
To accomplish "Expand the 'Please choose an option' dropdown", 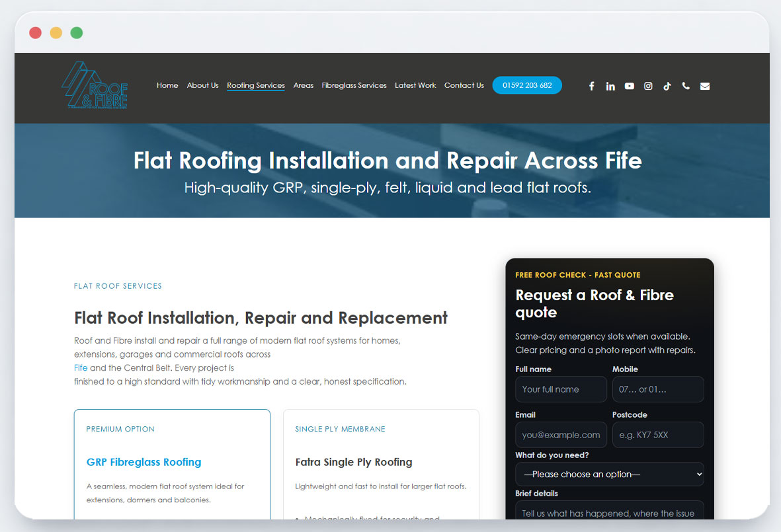I will click(x=609, y=475).
